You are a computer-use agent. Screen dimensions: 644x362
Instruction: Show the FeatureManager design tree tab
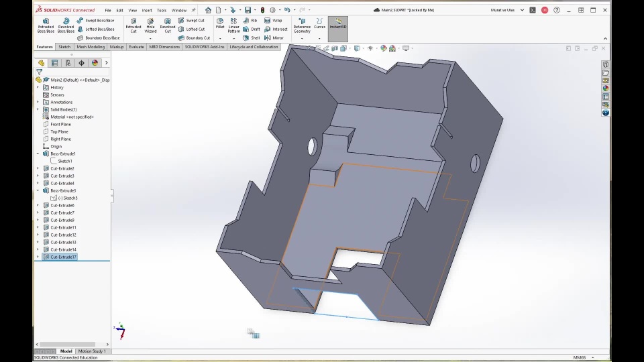pyautogui.click(x=41, y=63)
